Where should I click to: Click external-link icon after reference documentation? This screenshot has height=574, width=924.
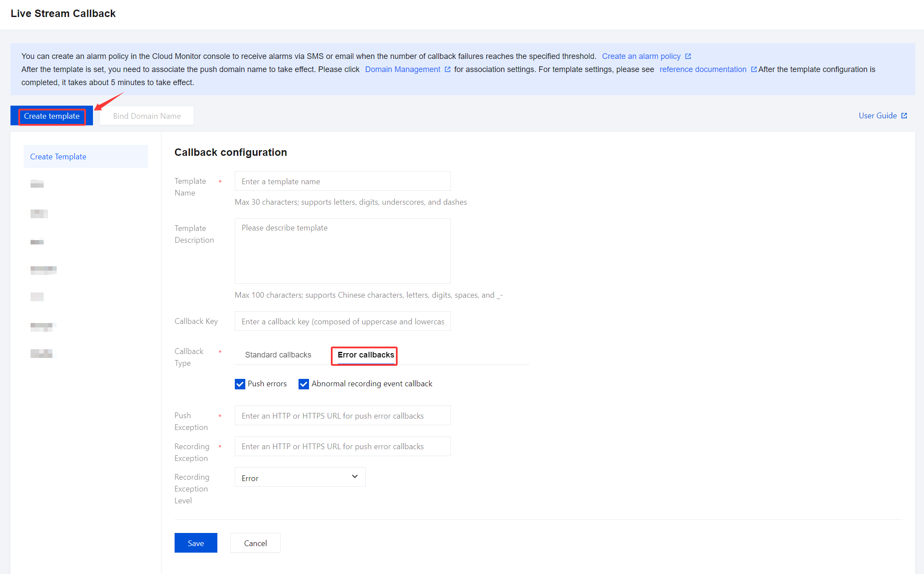(x=753, y=69)
